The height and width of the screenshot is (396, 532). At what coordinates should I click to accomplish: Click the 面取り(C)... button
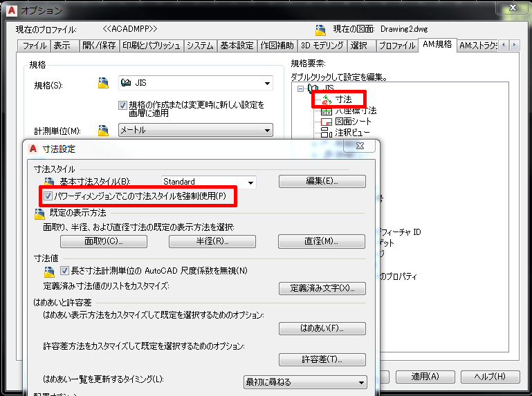point(104,241)
